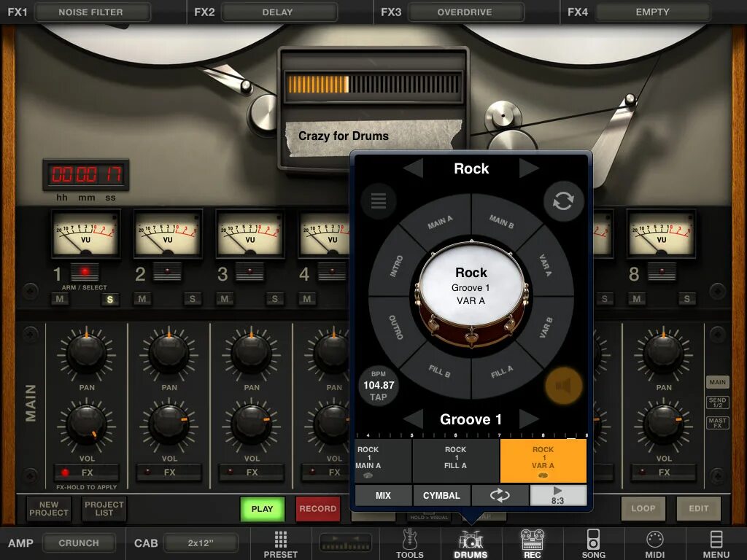This screenshot has height=560, width=747.
Task: Select the FILL A wheel segment
Action: point(502,371)
